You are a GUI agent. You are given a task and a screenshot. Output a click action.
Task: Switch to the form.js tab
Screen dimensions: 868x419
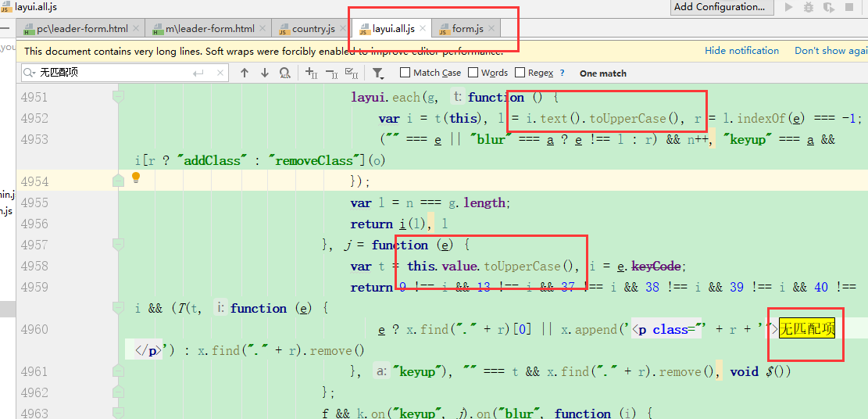coord(468,28)
